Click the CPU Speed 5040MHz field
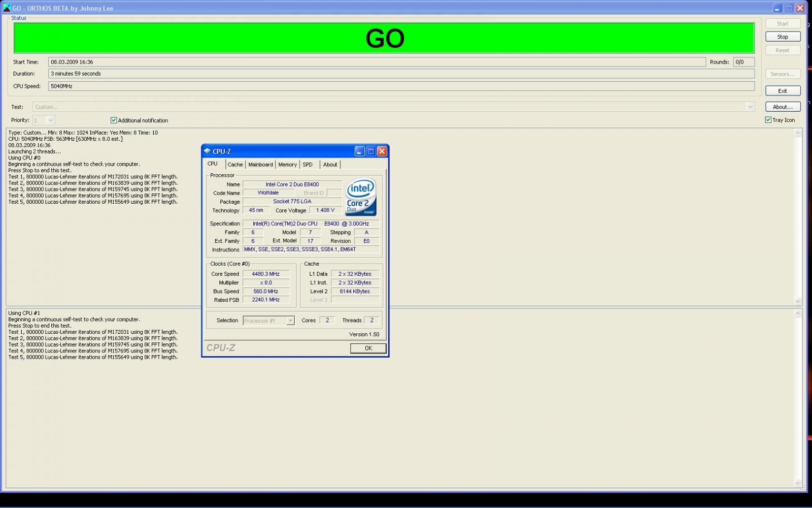 [x=401, y=86]
